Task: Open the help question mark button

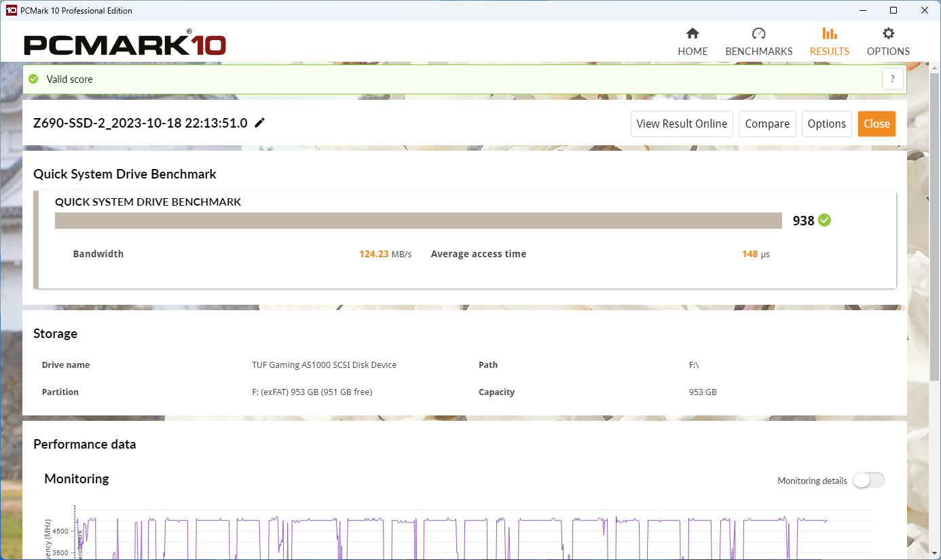Action: tap(893, 79)
